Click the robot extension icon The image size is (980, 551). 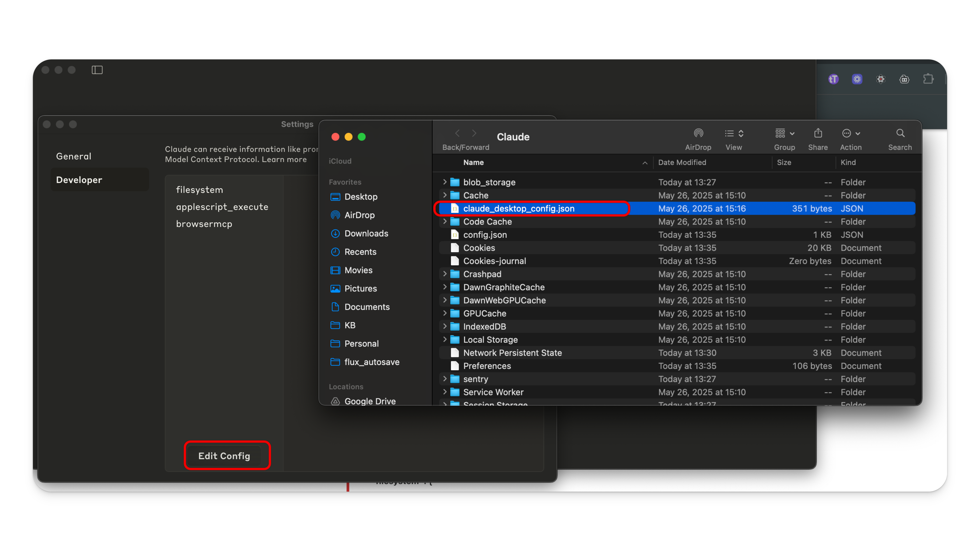pos(904,79)
